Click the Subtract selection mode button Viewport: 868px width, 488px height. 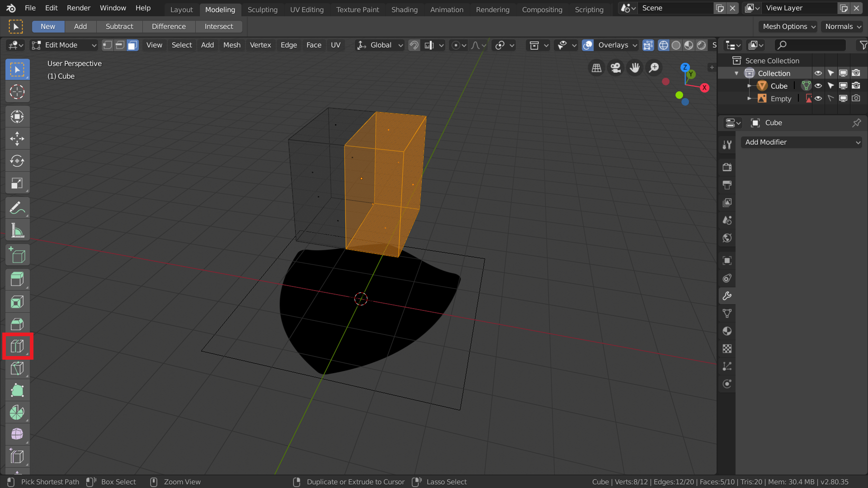119,27
